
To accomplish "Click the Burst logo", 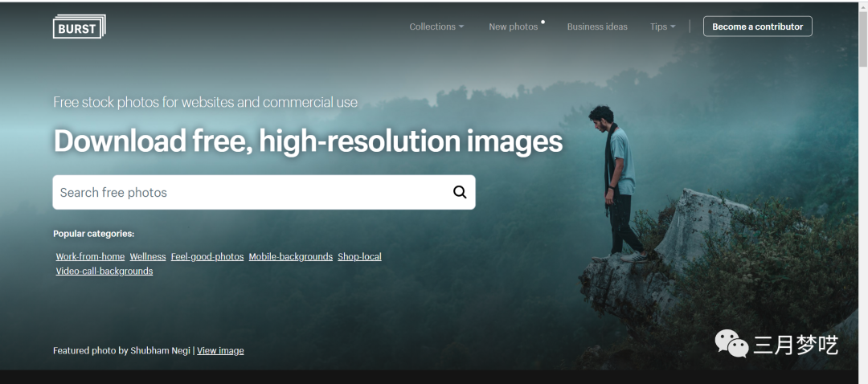I will [x=79, y=26].
